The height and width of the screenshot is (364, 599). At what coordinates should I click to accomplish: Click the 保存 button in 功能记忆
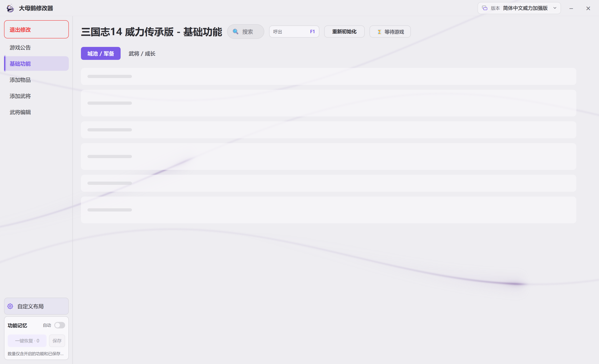tap(57, 341)
